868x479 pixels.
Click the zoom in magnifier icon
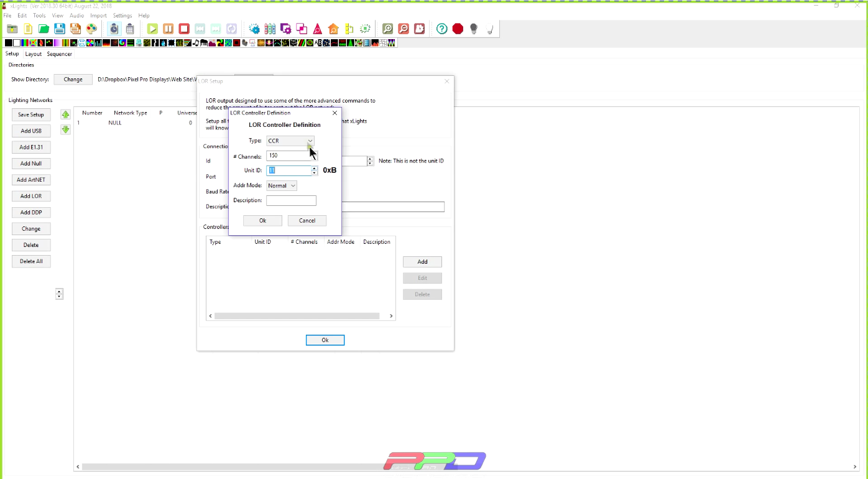click(x=387, y=29)
